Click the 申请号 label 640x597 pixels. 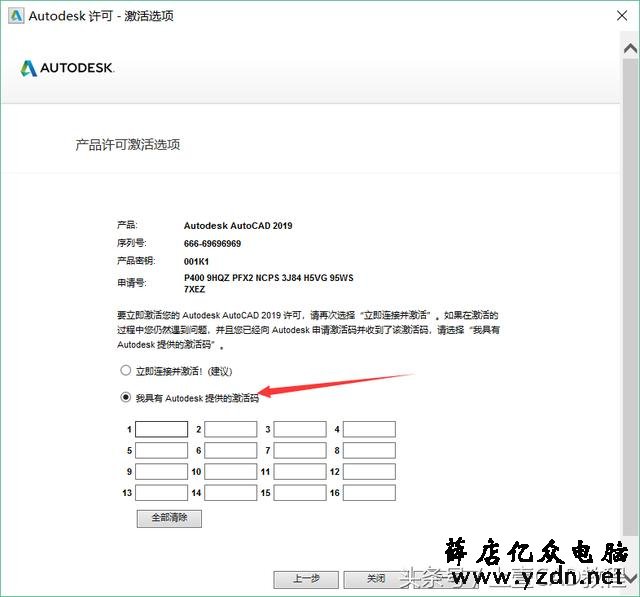tap(132, 283)
